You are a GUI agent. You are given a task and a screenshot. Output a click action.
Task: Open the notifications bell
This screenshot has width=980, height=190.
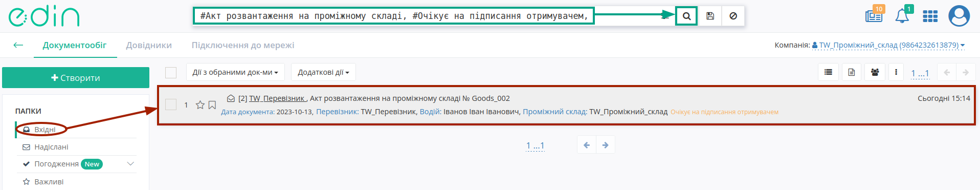coord(902,15)
